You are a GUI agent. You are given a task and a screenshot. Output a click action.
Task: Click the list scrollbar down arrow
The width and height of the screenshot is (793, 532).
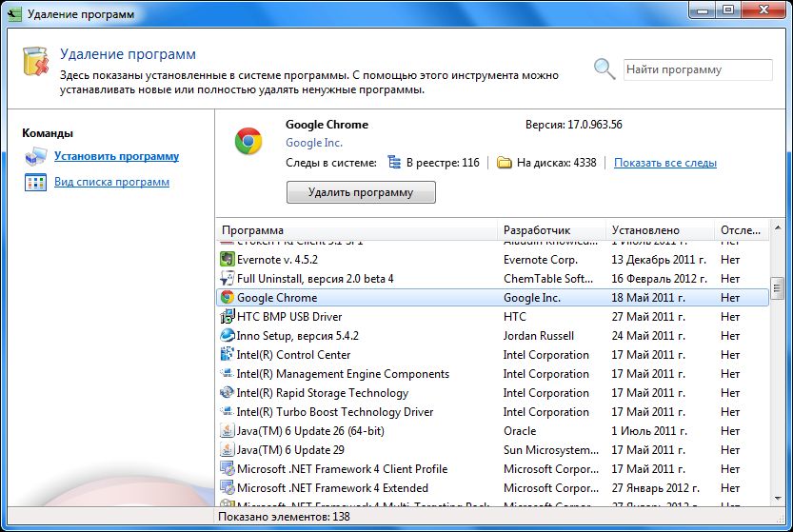tap(778, 498)
